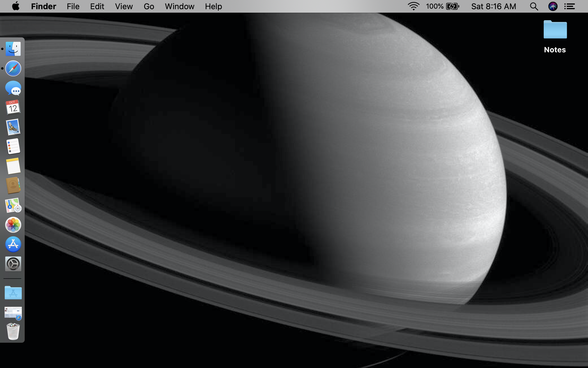Open the Calendar app icon

click(13, 107)
